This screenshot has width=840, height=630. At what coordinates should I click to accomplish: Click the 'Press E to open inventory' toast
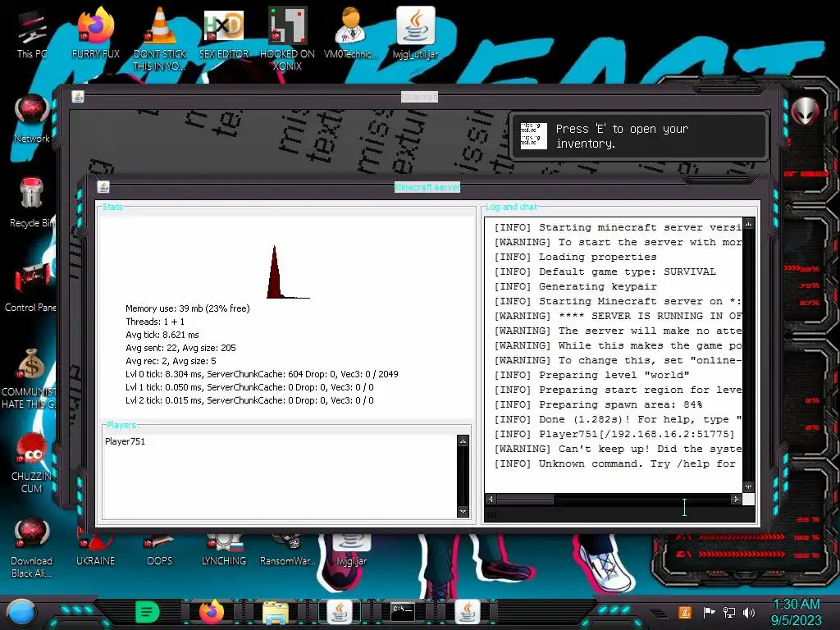(x=638, y=136)
